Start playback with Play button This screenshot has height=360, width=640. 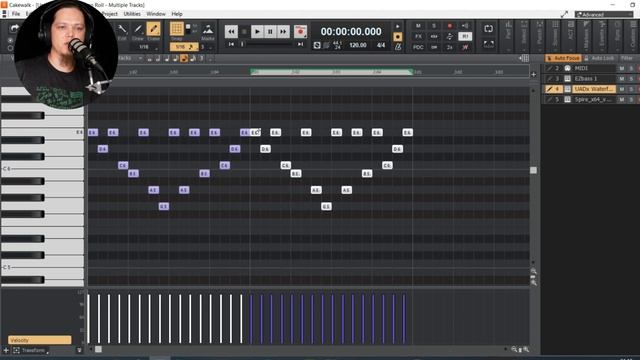[257, 31]
